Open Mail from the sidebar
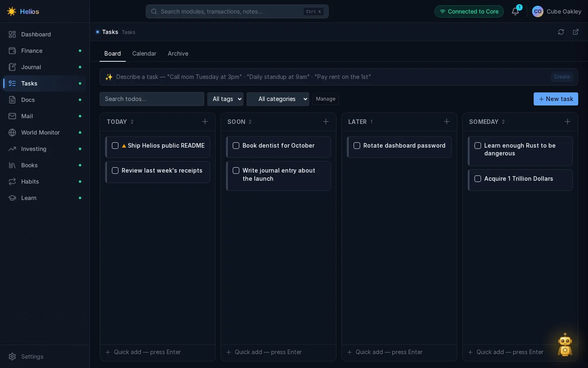 [45, 116]
